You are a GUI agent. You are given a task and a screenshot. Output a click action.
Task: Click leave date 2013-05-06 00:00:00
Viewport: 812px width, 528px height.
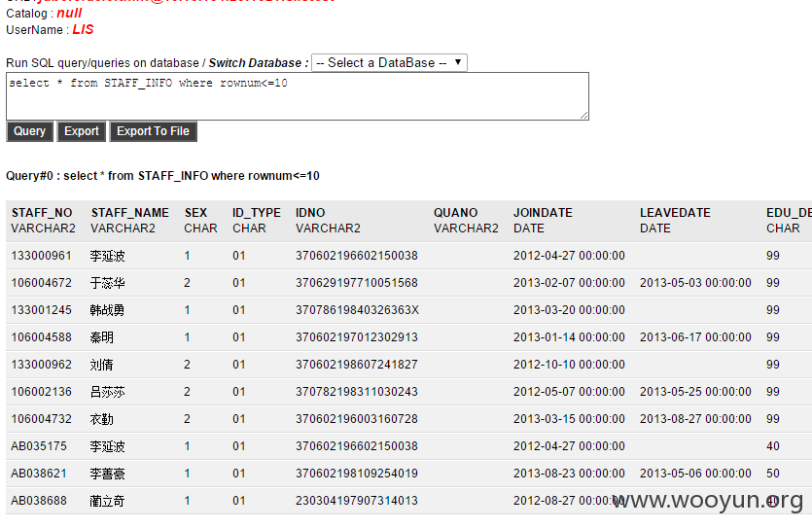[695, 474]
